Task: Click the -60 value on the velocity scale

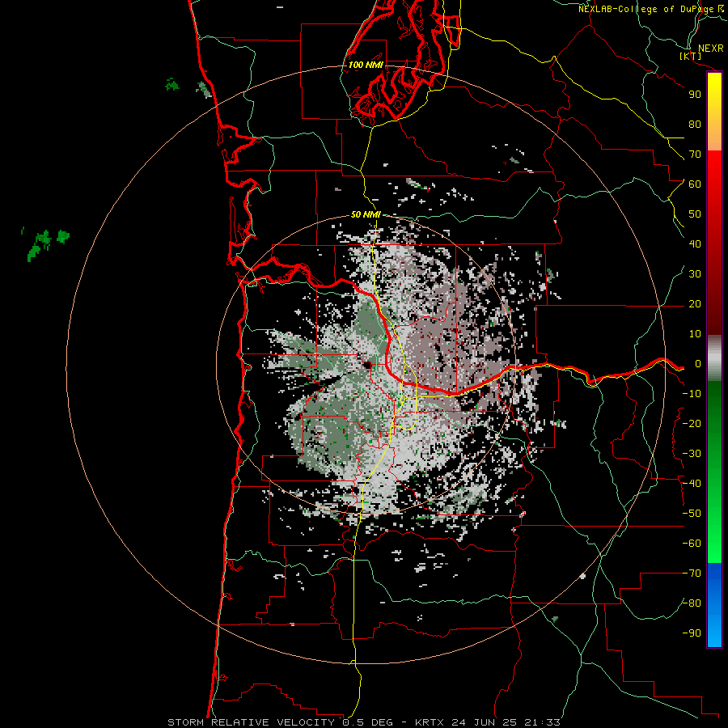Action: [692, 544]
